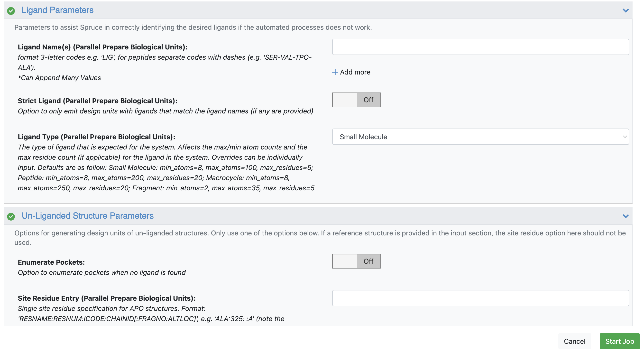Click the Un-Liganded Structure Parameters title
Viewport: 644px width, 353px height.
(88, 216)
